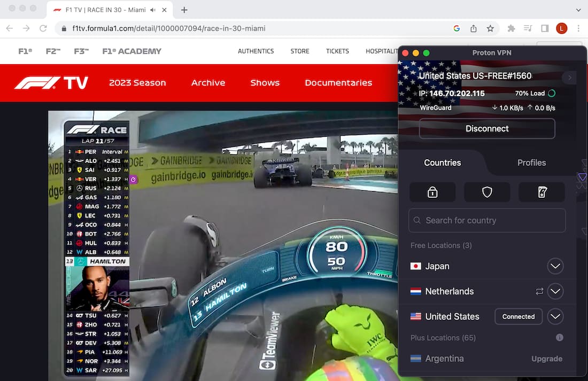Go to F3 site link
The width and height of the screenshot is (588, 381).
(x=81, y=51)
